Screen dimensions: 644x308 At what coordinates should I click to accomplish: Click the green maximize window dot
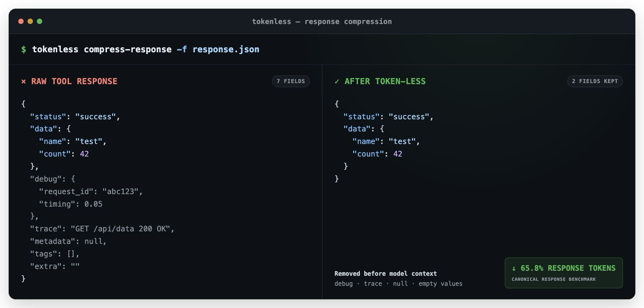click(39, 21)
